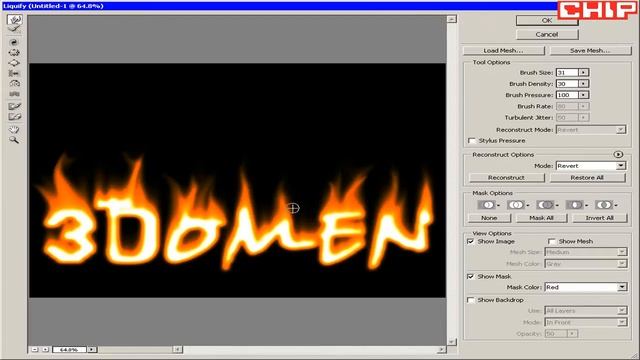The image size is (640, 360).
Task: Select the Freeze Mask tool
Action: pyautogui.click(x=14, y=106)
